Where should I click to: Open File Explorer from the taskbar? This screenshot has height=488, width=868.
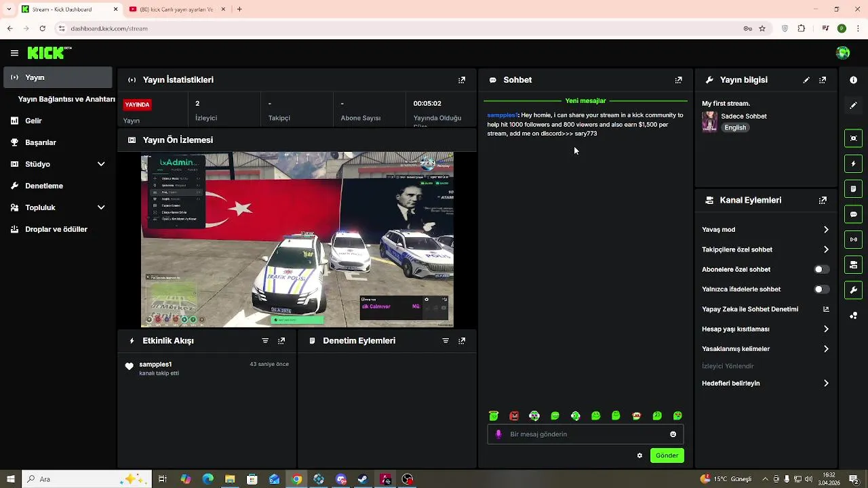pyautogui.click(x=230, y=479)
